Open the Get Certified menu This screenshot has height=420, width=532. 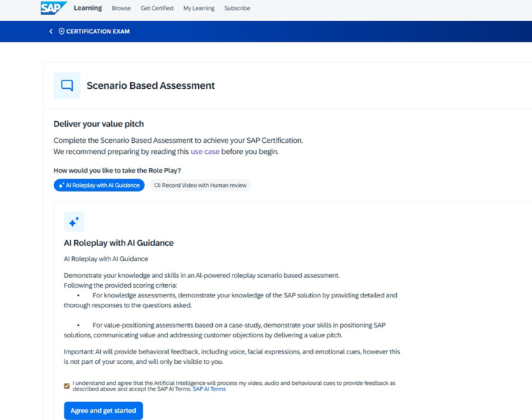click(x=157, y=8)
